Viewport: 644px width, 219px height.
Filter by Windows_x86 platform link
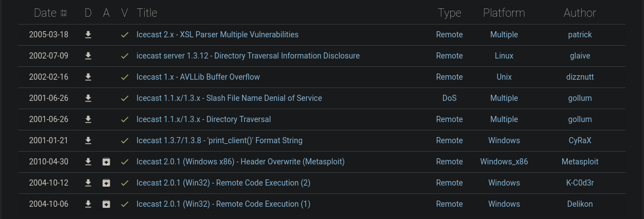[504, 162]
